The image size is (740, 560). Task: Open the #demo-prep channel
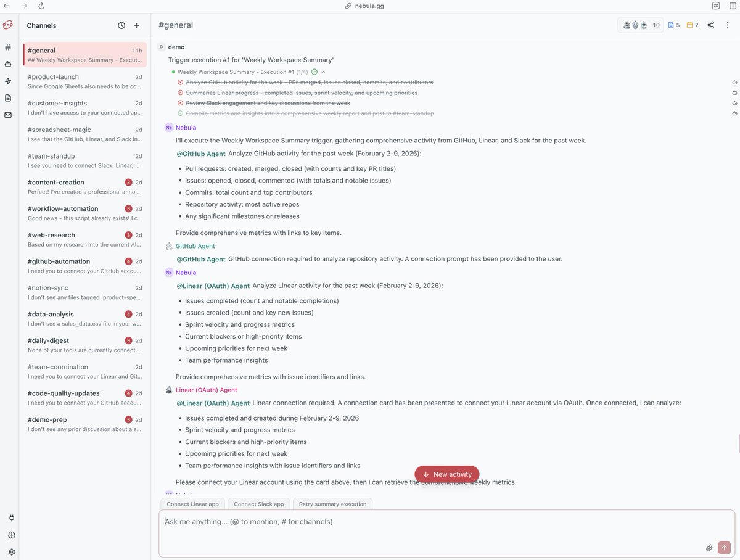pyautogui.click(x=84, y=424)
